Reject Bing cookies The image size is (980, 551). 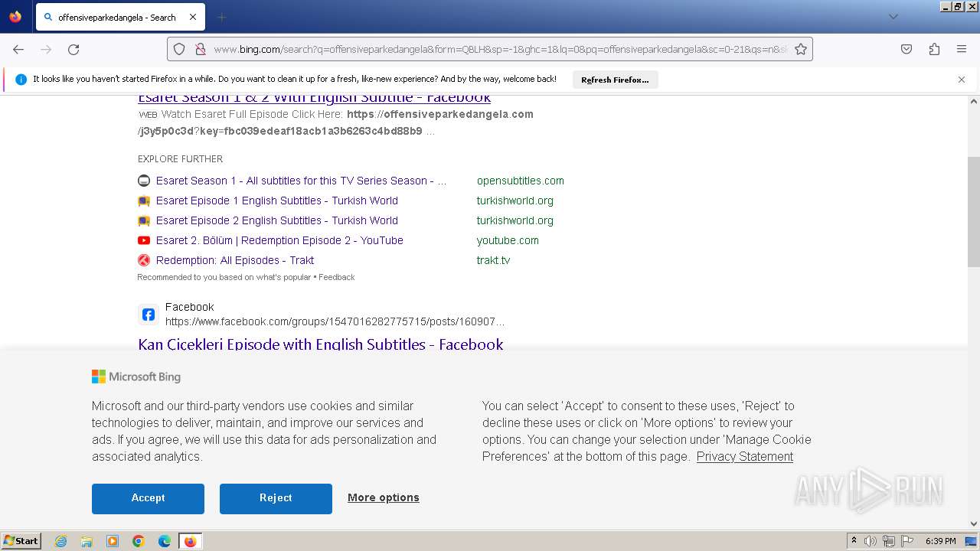[276, 498]
